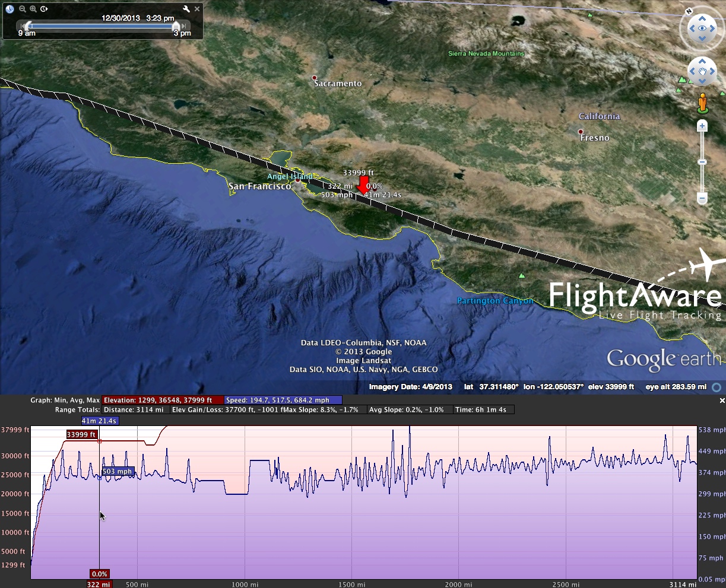Screen dimensions: 726x588
Task: Click the North compass indicator
Action: tap(689, 11)
